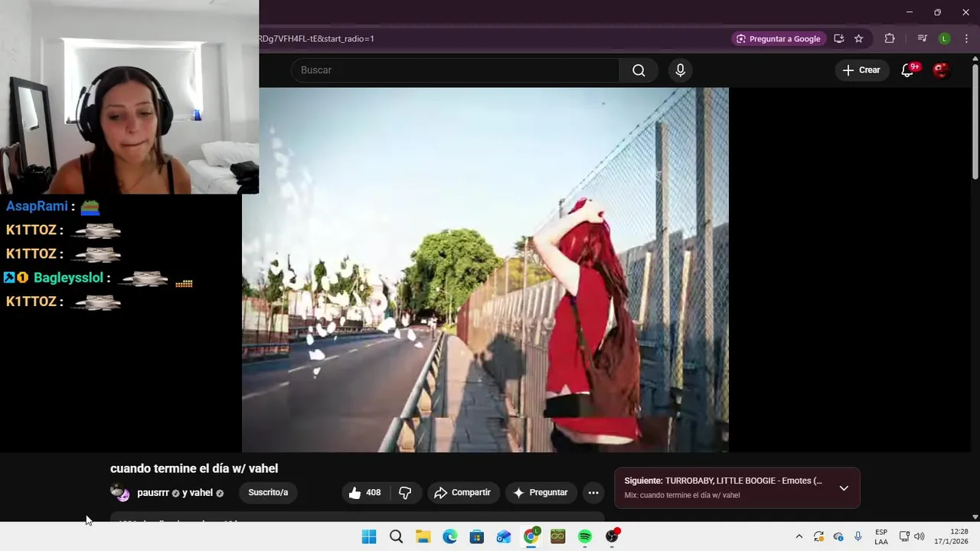980x551 pixels.
Task: Toggle the Suscrito/a subscription button
Action: click(268, 493)
